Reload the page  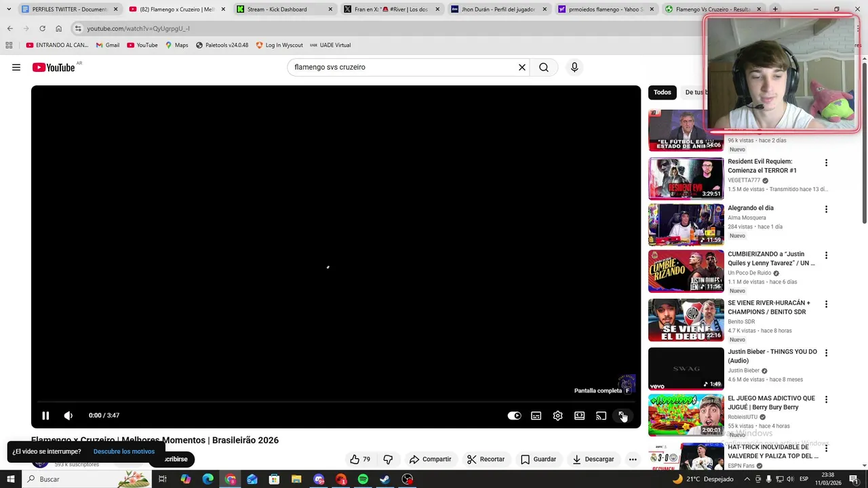[42, 28]
